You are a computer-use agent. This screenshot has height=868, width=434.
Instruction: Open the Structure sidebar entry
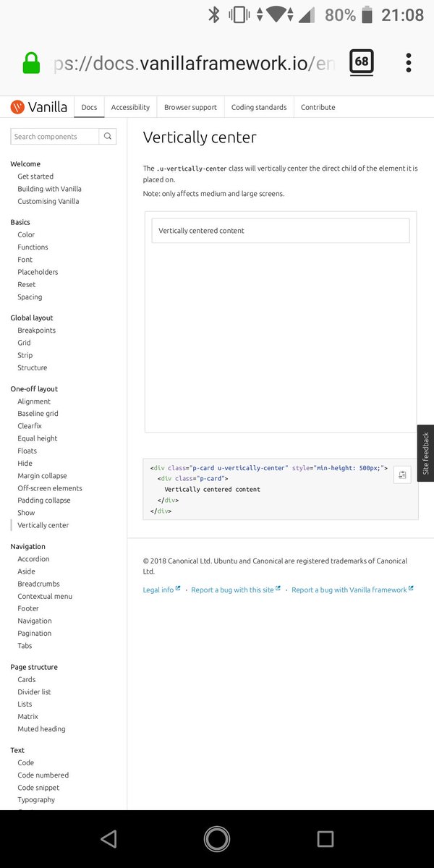click(32, 367)
